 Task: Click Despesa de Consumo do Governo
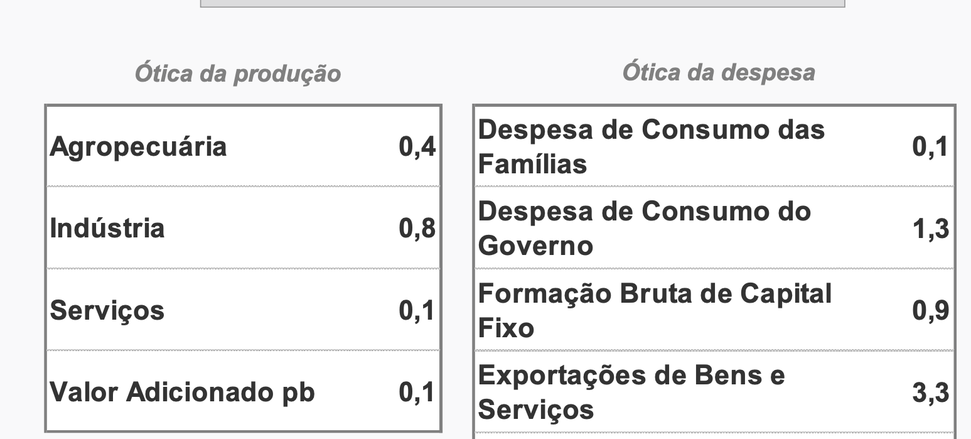pyautogui.click(x=644, y=229)
